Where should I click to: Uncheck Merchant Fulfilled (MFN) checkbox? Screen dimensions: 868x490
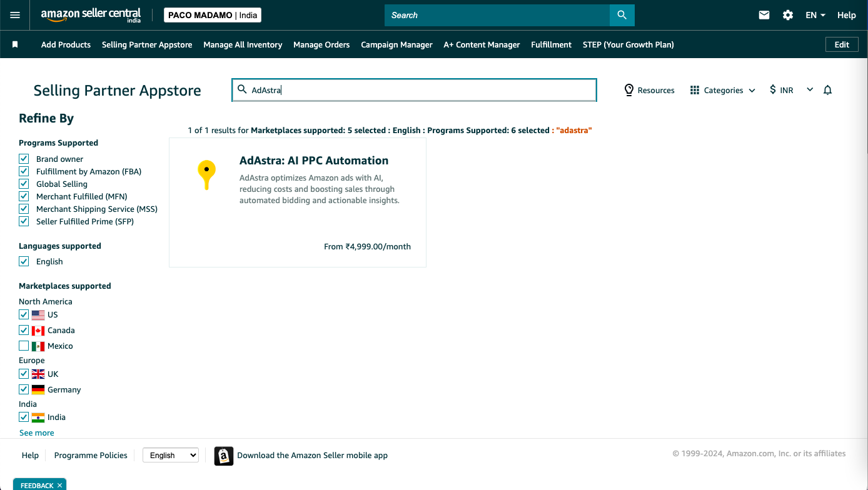tap(24, 196)
